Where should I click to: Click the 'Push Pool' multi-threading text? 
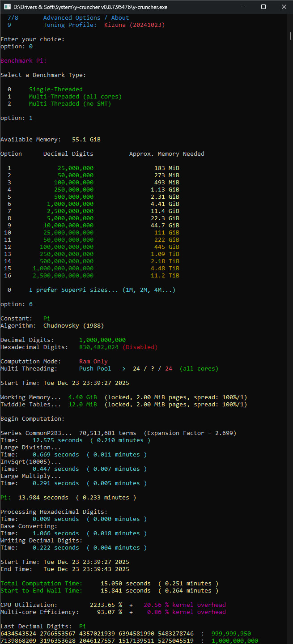point(95,369)
